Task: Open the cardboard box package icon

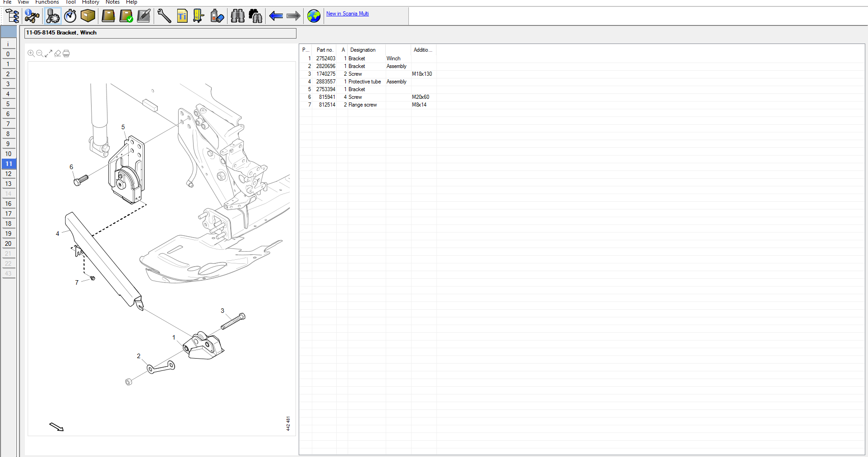Action: 88,16
